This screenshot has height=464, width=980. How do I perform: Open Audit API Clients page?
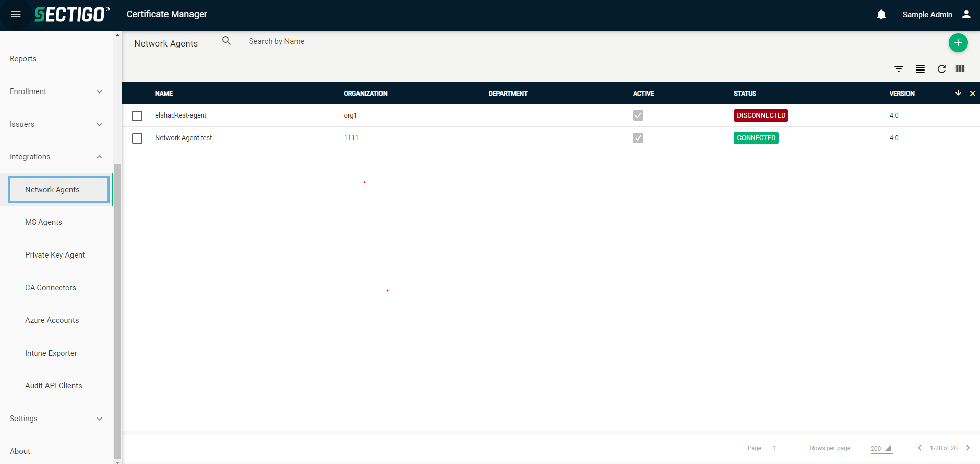click(x=53, y=386)
